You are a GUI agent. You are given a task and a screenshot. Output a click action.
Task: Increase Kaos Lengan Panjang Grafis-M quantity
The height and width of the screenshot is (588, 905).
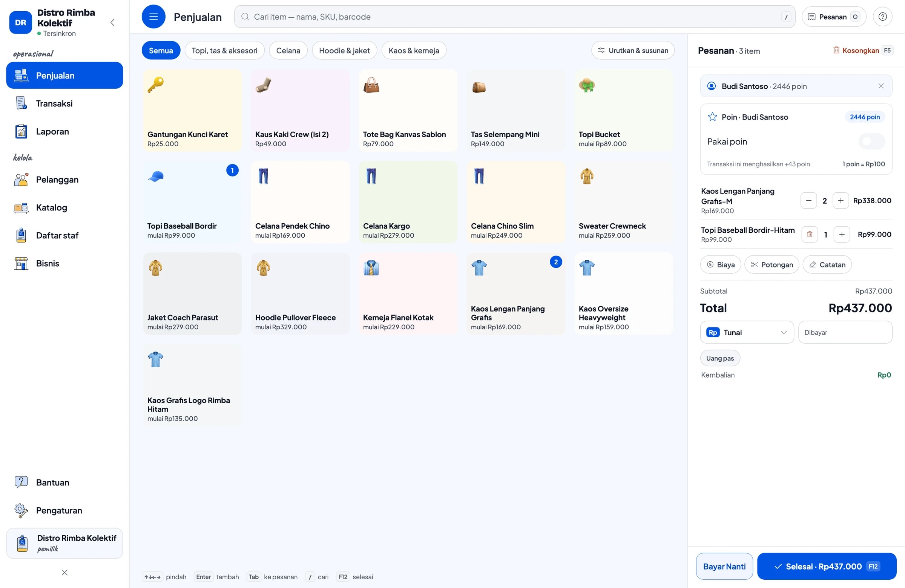[x=841, y=200]
